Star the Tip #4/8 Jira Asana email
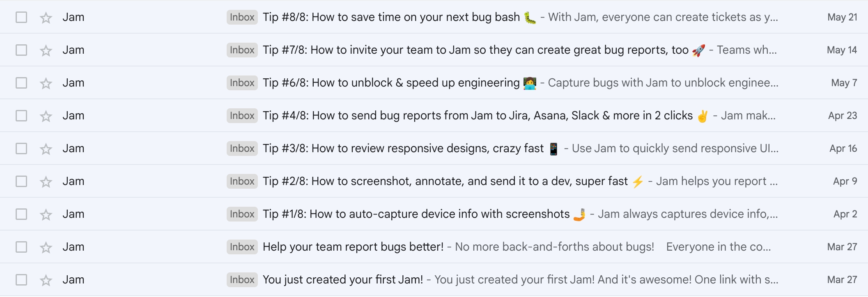Screen dimensions: 868x297 click(46, 116)
